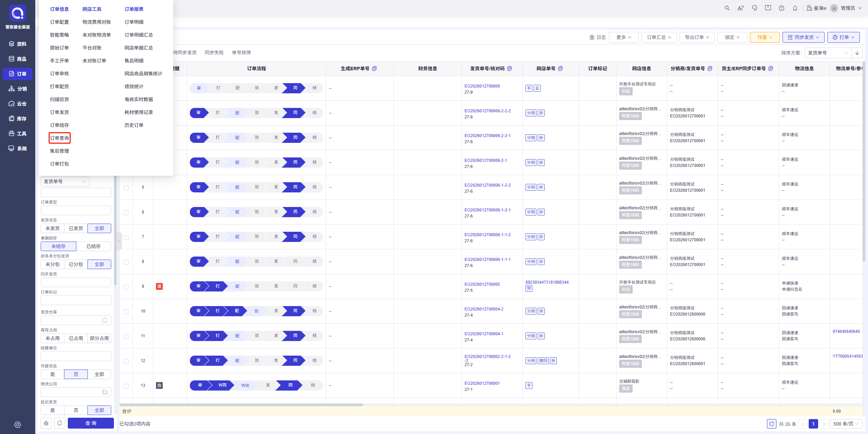Click the help question mark icon
The image size is (868, 434).
[x=782, y=8]
